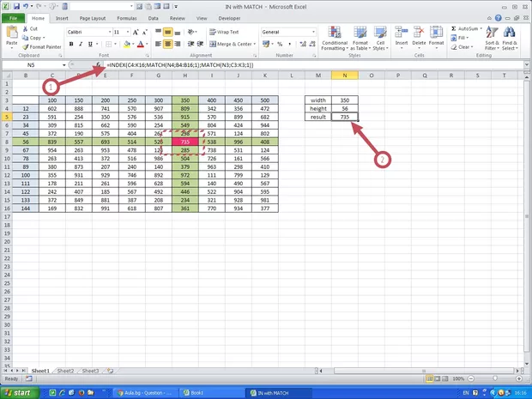Screen dimensions: 532x399
Task: Expand the Name Box dropdown arrow
Action: click(63, 65)
